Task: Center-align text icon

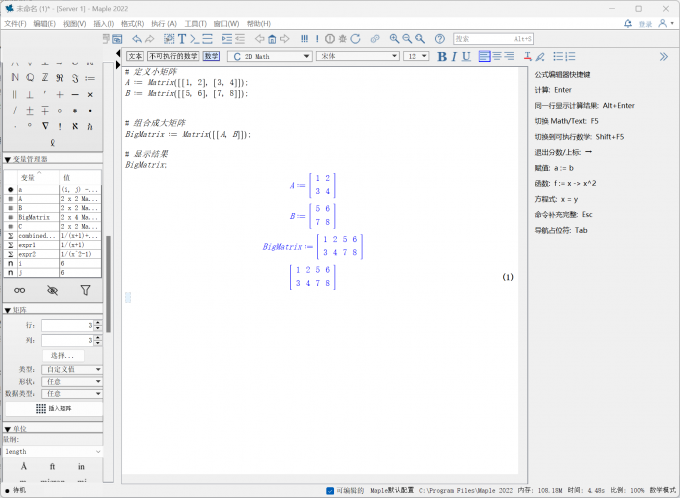Action: point(497,56)
